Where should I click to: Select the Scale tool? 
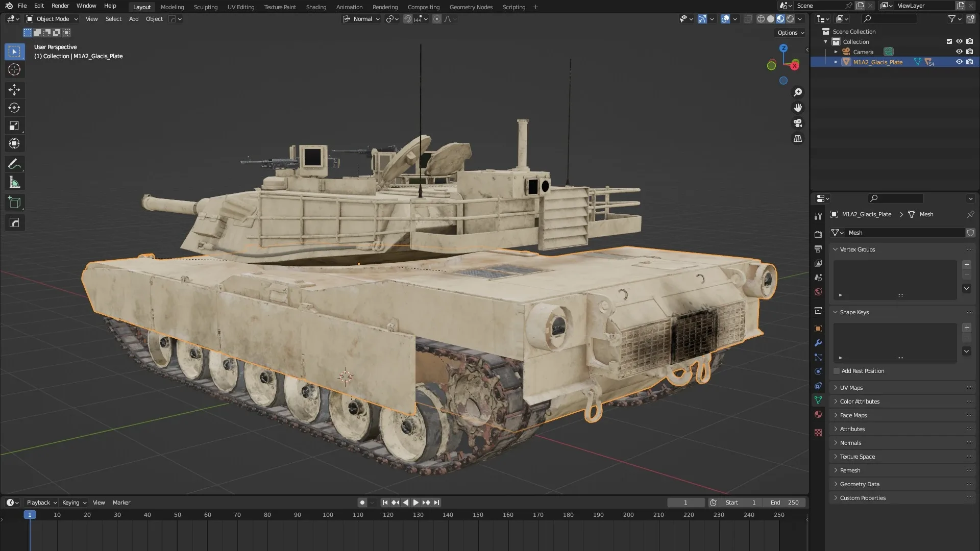click(x=14, y=126)
